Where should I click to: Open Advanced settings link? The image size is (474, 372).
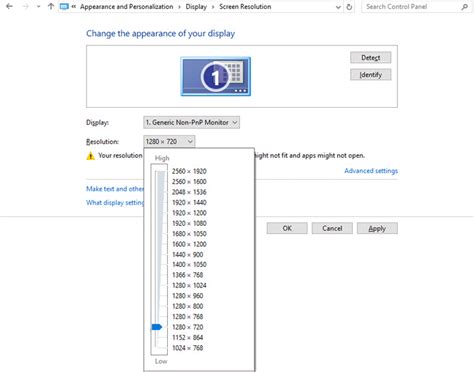[371, 171]
